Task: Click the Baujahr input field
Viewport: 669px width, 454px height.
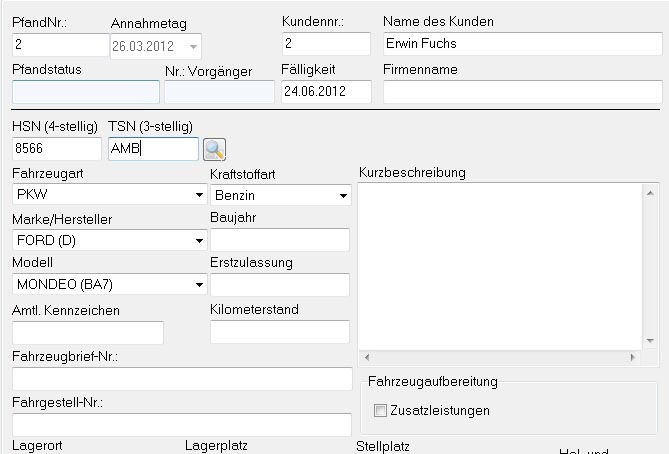Action: pyautogui.click(x=280, y=240)
